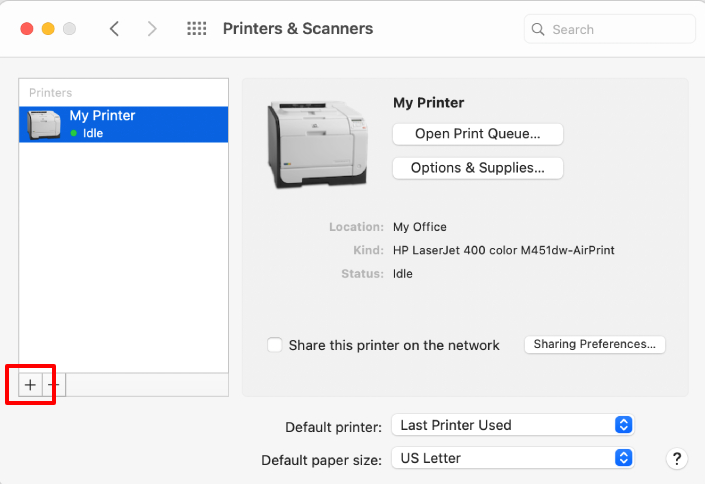Show all preferences via grid icon
705x484 pixels.
point(196,29)
